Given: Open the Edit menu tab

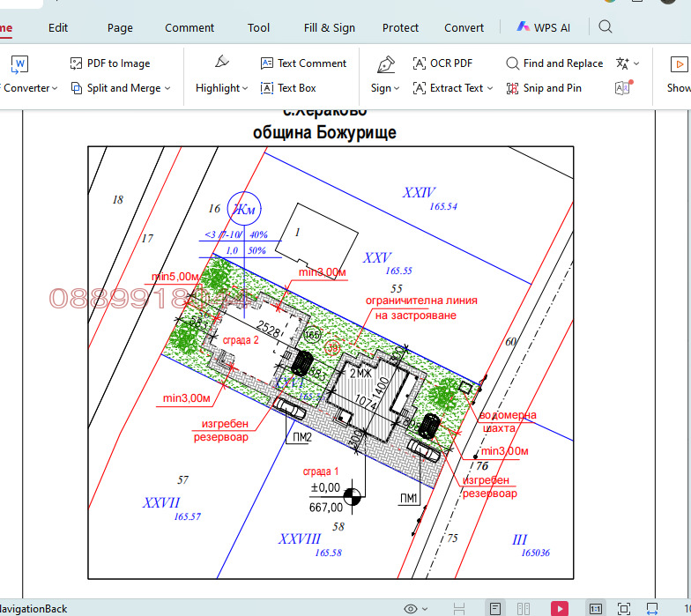Looking at the screenshot, I should (58, 28).
